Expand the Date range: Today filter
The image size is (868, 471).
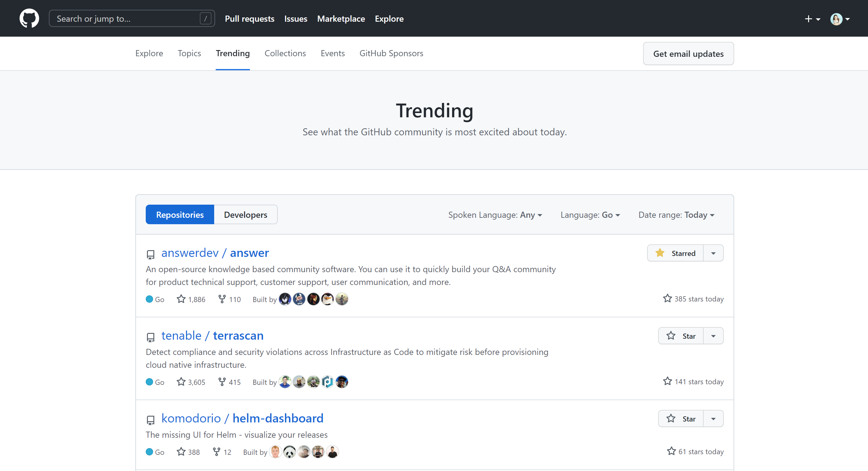click(676, 215)
